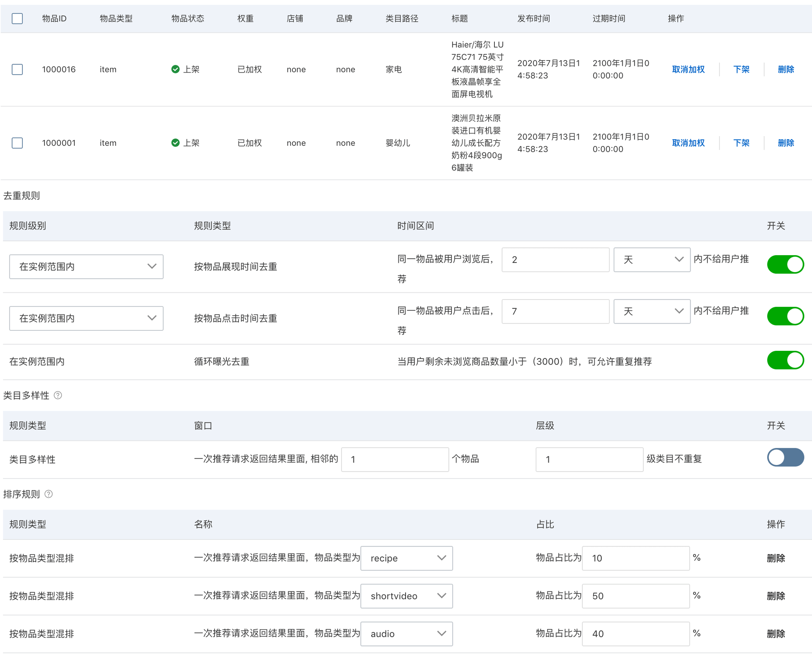Click the 循环曝光去重 rule type text

pos(222,362)
